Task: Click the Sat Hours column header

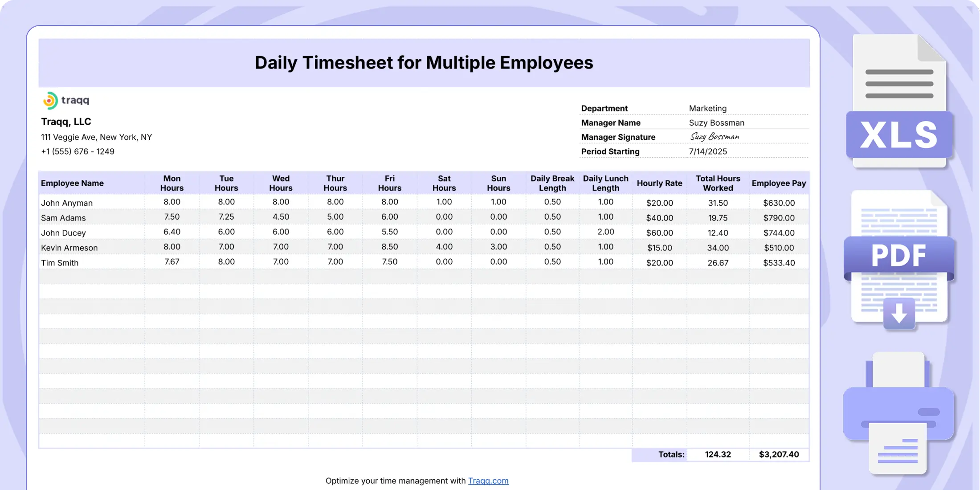Action: coord(444,183)
